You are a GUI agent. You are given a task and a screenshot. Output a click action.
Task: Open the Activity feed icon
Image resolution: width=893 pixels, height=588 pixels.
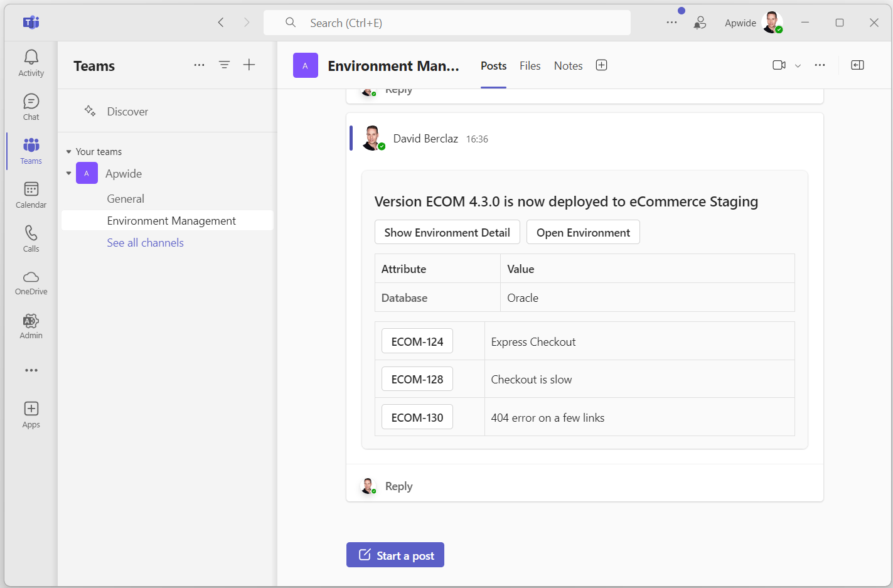(31, 63)
